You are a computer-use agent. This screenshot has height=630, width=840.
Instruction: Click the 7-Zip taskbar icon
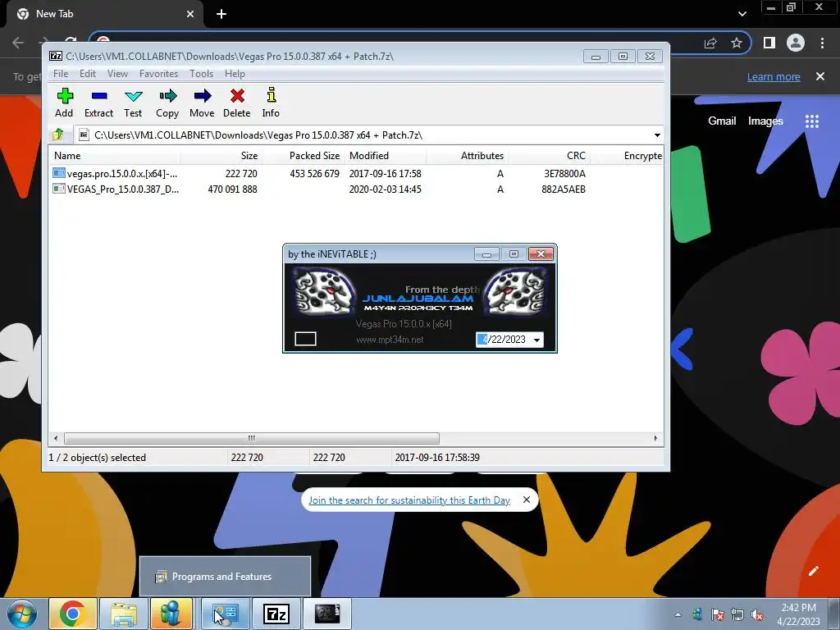pos(276,614)
